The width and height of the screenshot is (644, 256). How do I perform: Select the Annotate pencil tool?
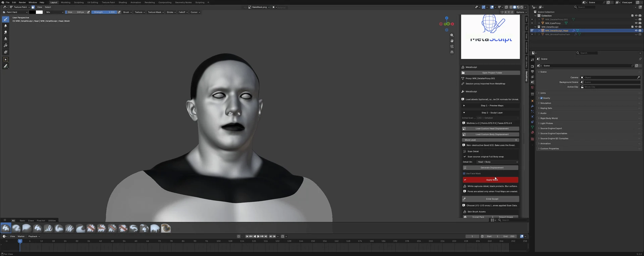(6, 66)
